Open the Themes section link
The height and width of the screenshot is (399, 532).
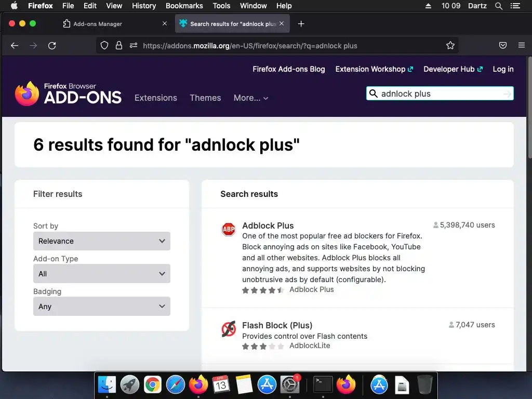205,98
